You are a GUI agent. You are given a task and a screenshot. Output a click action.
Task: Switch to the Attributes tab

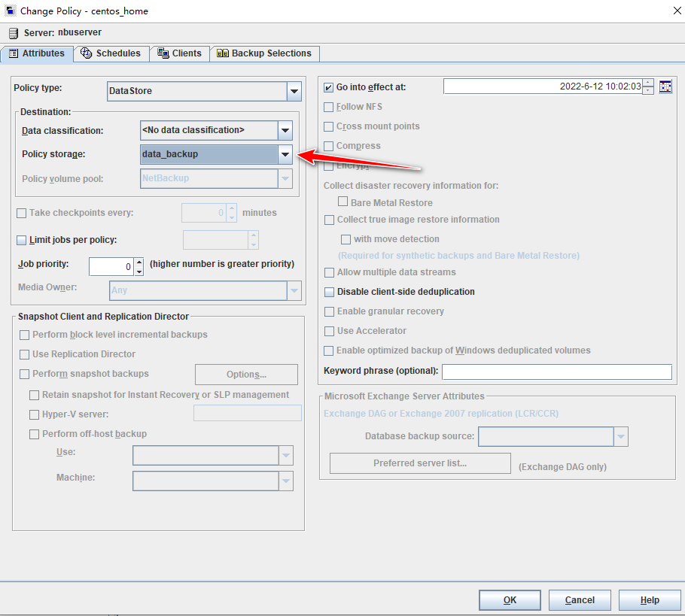tap(37, 53)
